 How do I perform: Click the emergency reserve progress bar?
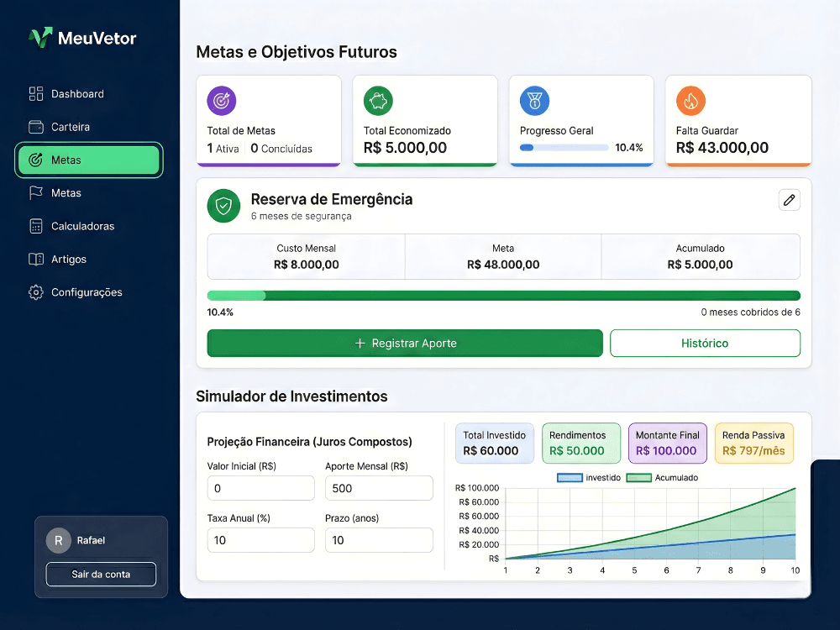[504, 295]
